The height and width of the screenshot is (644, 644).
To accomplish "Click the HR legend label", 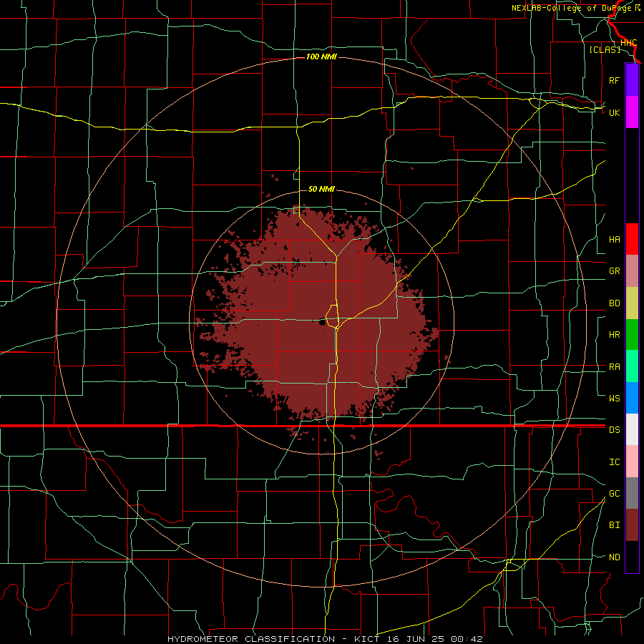I will pos(614,335).
